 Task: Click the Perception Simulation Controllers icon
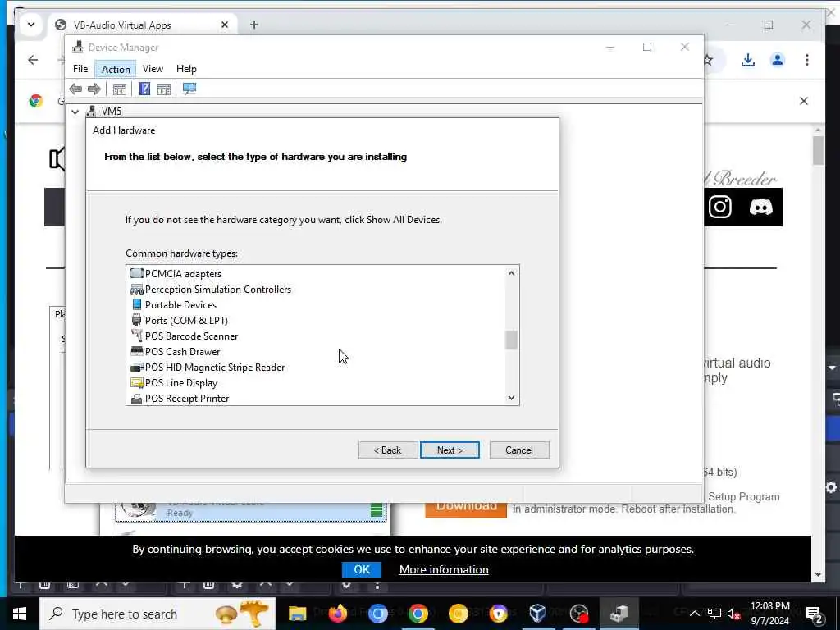(x=137, y=290)
